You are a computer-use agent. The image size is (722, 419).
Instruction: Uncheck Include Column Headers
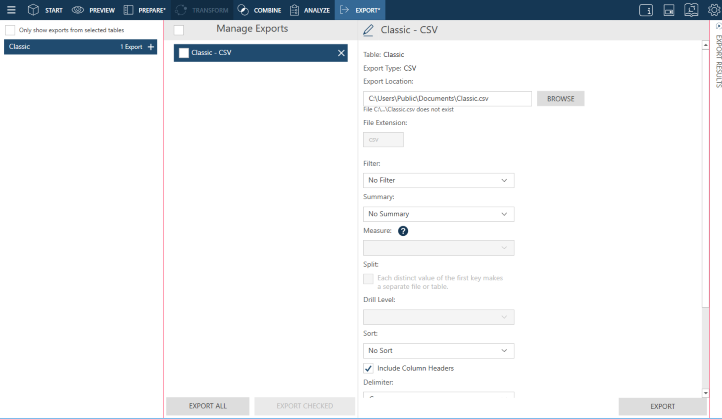(369, 369)
